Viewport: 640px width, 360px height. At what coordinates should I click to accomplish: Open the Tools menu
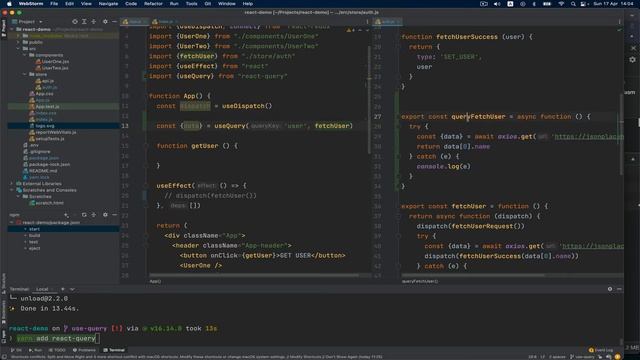point(191,4)
